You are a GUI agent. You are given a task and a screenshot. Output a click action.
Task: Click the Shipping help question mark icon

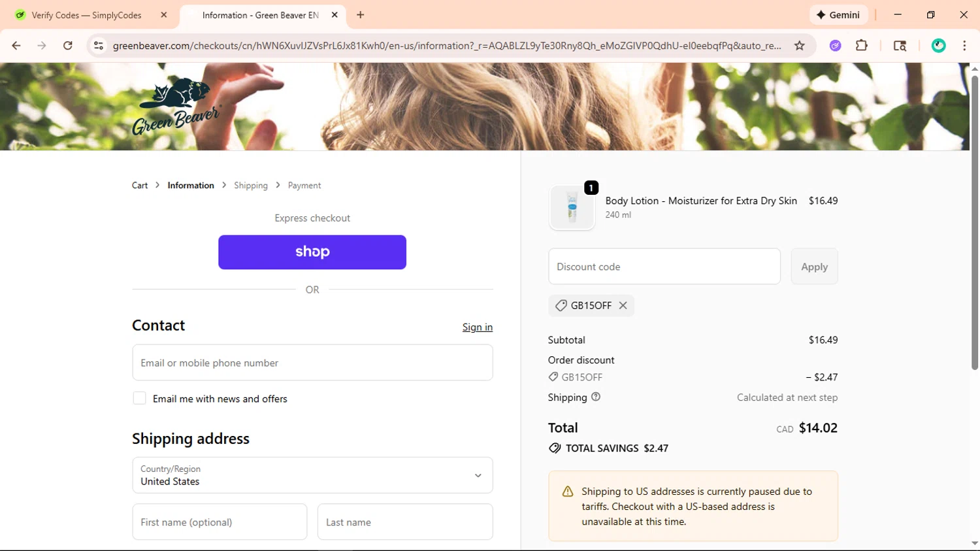(596, 397)
